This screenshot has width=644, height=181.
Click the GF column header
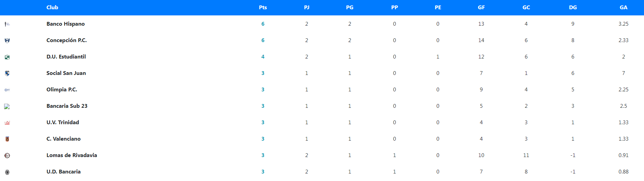click(x=481, y=8)
